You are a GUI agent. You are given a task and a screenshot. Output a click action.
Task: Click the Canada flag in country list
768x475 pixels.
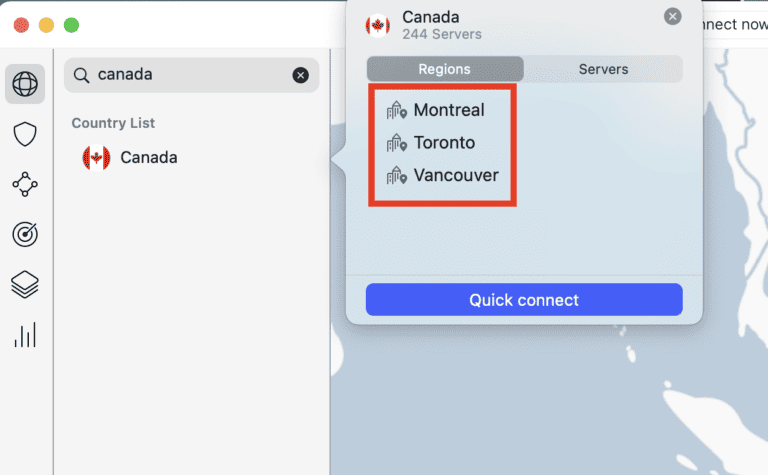point(96,157)
